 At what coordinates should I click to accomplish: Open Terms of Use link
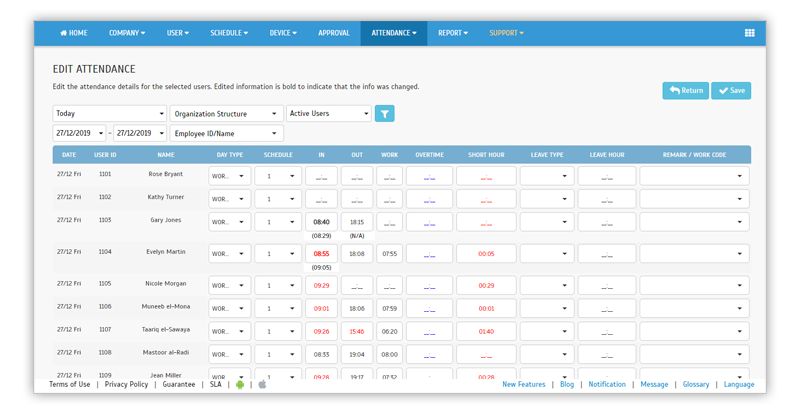tap(69, 384)
